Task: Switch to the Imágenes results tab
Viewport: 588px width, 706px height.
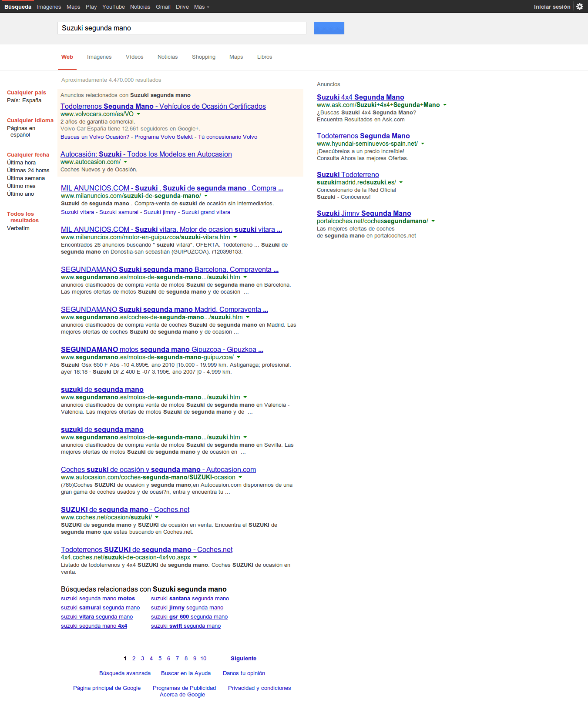Action: [99, 57]
